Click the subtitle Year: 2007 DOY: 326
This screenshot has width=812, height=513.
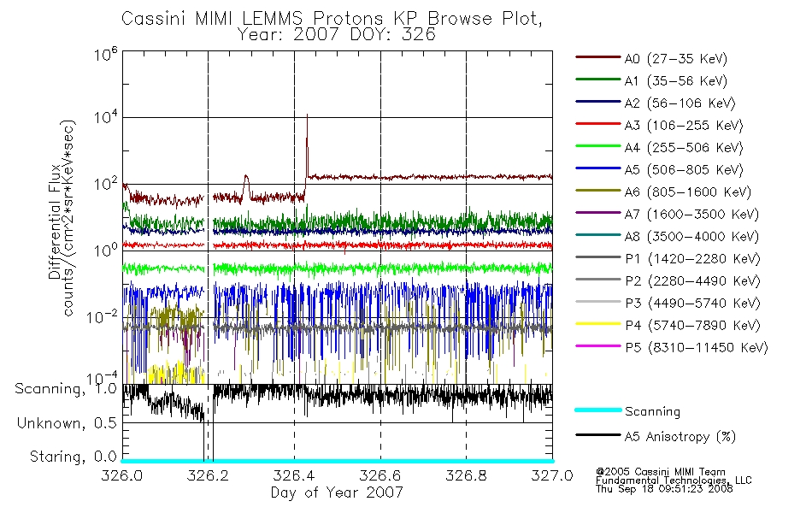pos(337,35)
